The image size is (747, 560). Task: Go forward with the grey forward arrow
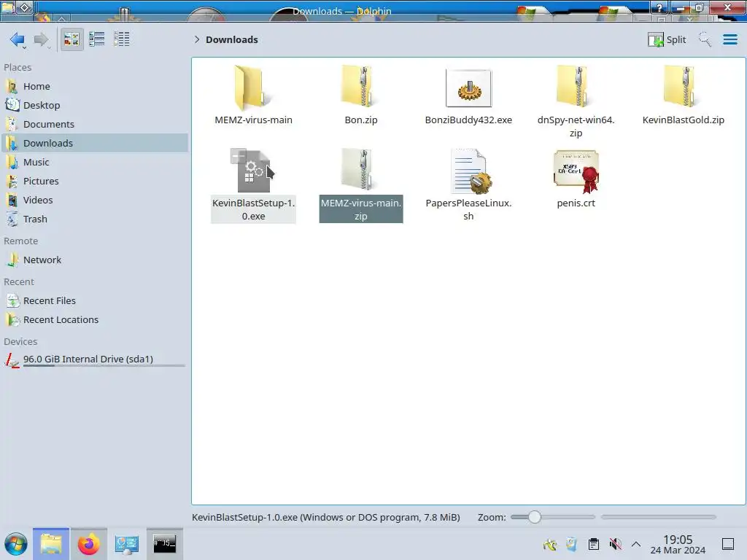coord(42,39)
